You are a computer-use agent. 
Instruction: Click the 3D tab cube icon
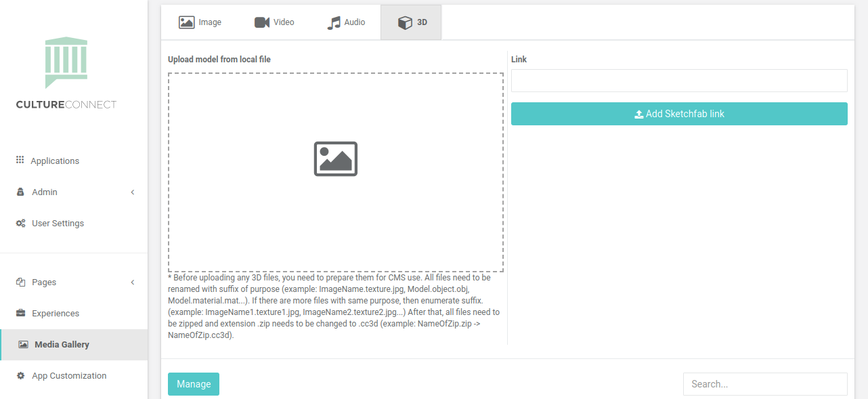tap(405, 22)
